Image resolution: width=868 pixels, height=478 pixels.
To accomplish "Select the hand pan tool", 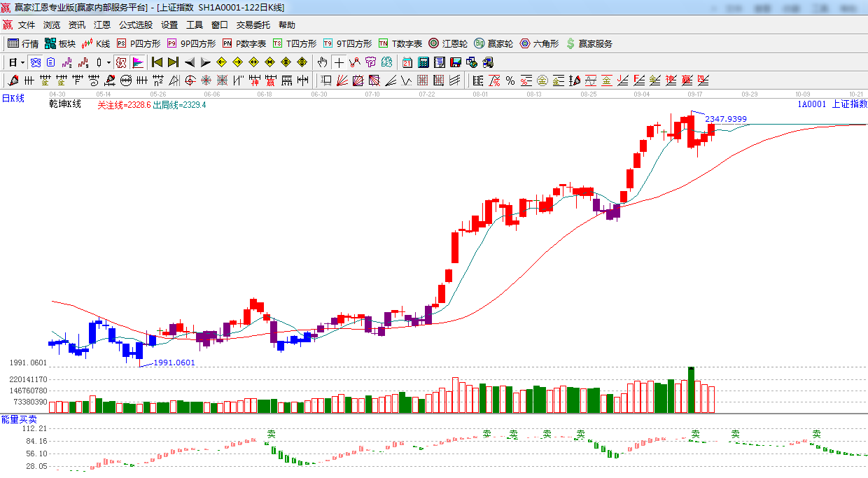I will (x=322, y=62).
